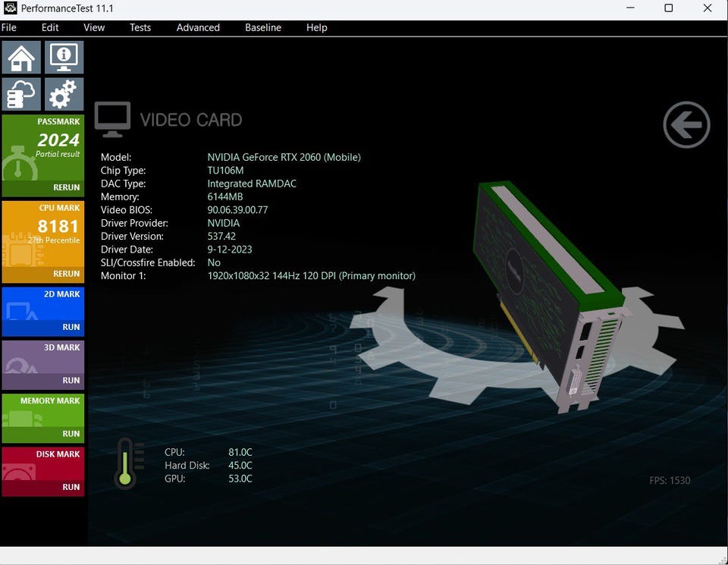This screenshot has height=565, width=728.
Task: Open the Tests menu
Action: [x=140, y=27]
